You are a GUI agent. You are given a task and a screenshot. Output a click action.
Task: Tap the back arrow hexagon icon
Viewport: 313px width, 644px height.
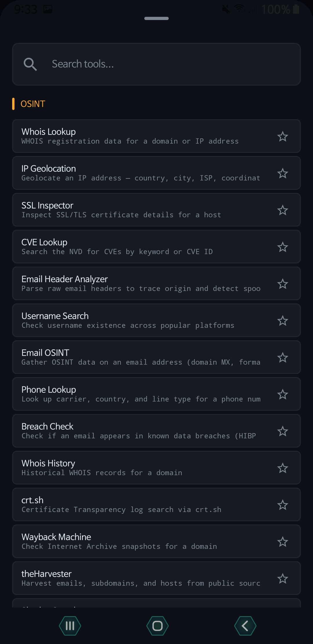point(245,626)
